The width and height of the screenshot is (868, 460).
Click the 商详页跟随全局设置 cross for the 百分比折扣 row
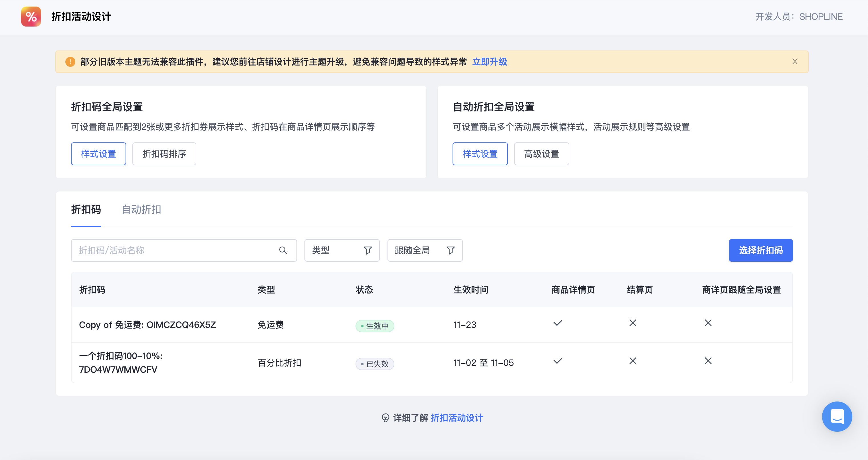(708, 361)
